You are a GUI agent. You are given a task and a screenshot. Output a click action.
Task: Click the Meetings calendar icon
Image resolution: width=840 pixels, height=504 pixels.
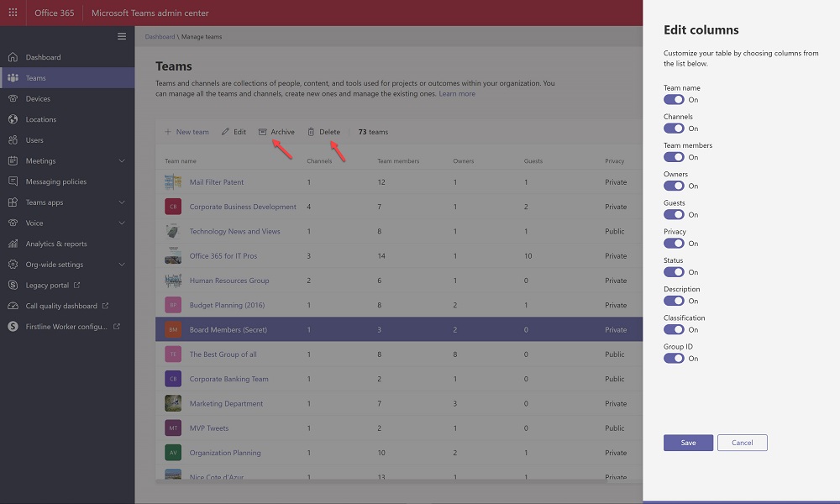point(13,160)
